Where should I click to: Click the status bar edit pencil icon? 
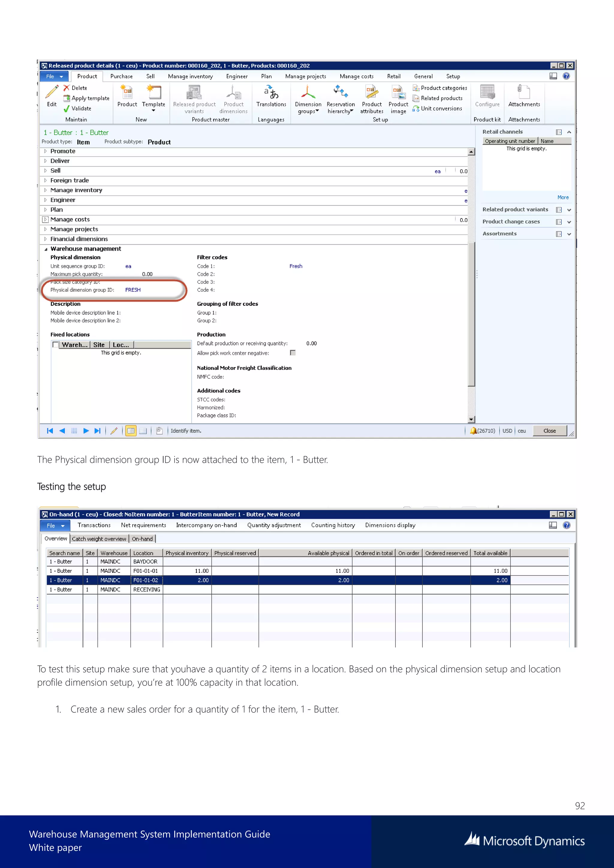pyautogui.click(x=114, y=431)
